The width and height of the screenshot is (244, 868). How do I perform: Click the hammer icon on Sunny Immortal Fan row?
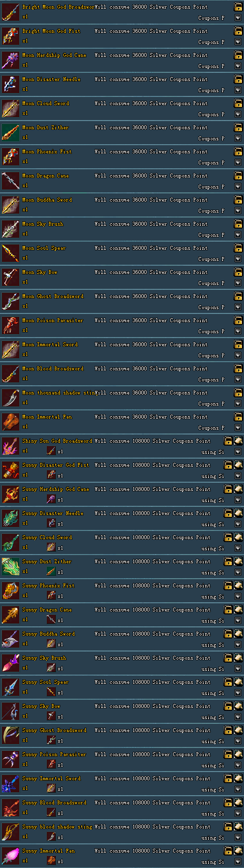coord(238,851)
